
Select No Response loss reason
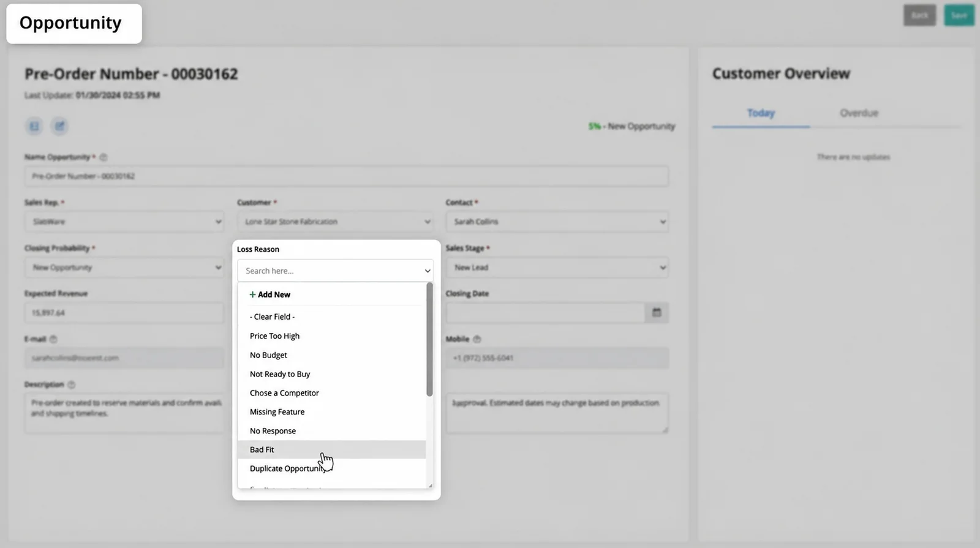coord(331,430)
